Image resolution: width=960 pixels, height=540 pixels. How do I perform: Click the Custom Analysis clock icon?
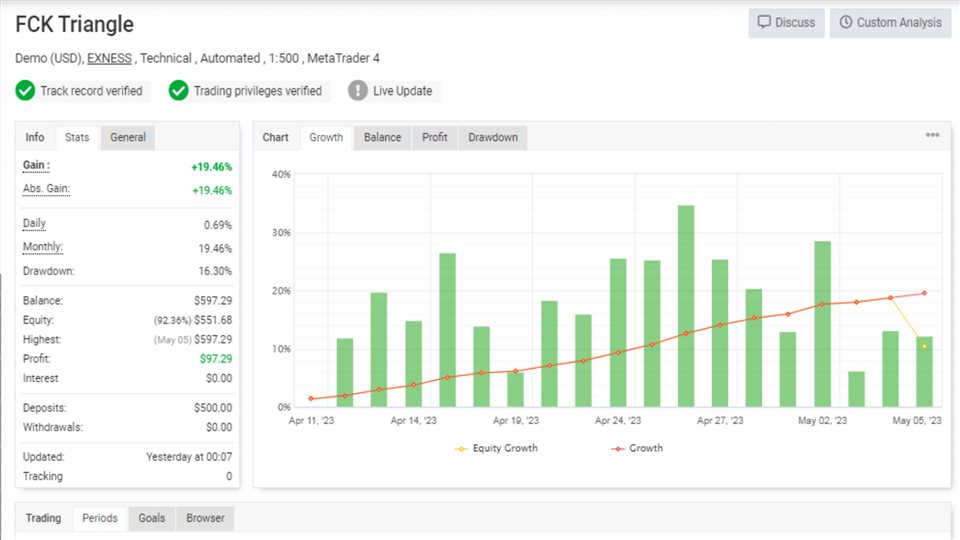point(846,22)
